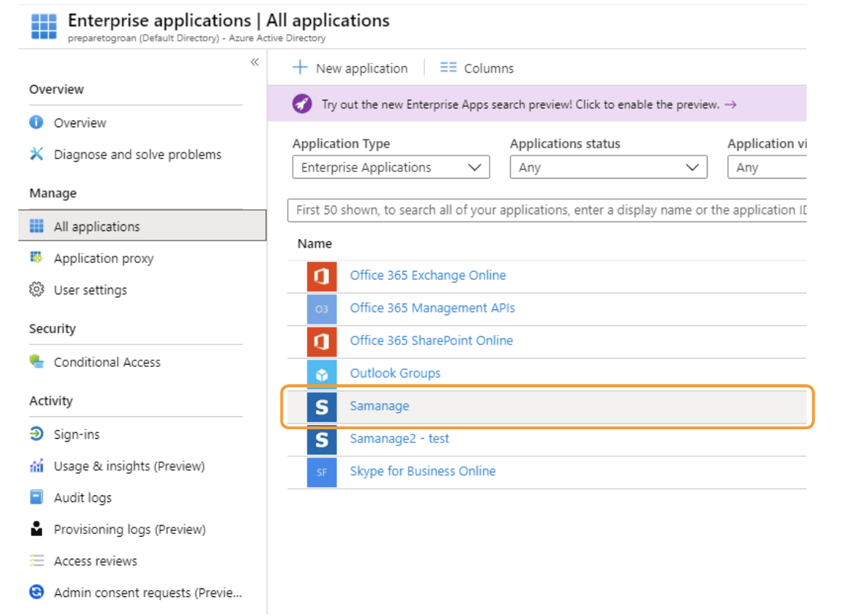Viewport: 847px width, 616px height.
Task: Click the Usage & insights chart icon
Action: tap(36, 465)
